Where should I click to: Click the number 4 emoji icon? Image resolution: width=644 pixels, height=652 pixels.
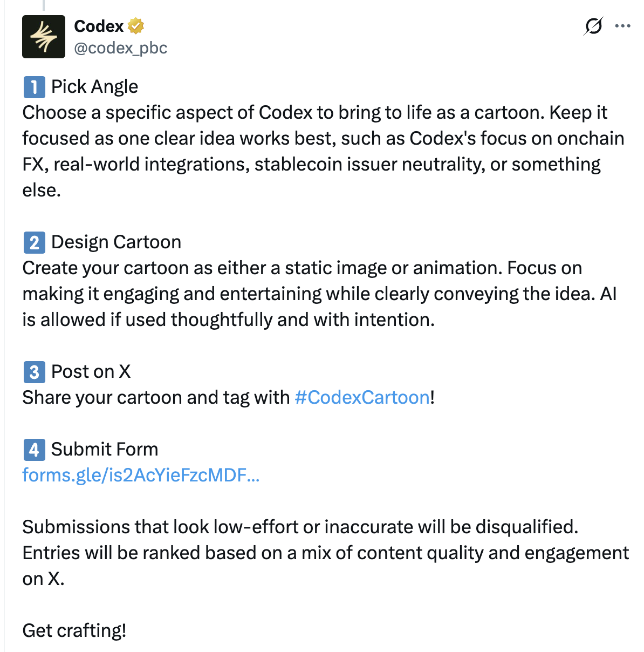(x=34, y=450)
